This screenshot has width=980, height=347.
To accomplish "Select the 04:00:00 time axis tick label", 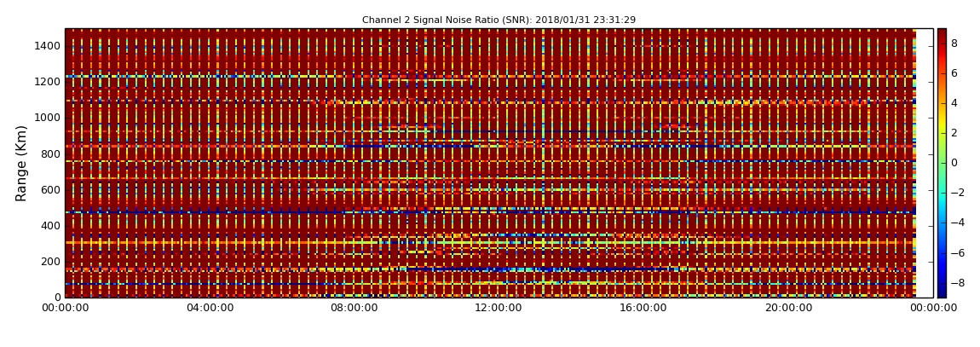I will tap(210, 308).
